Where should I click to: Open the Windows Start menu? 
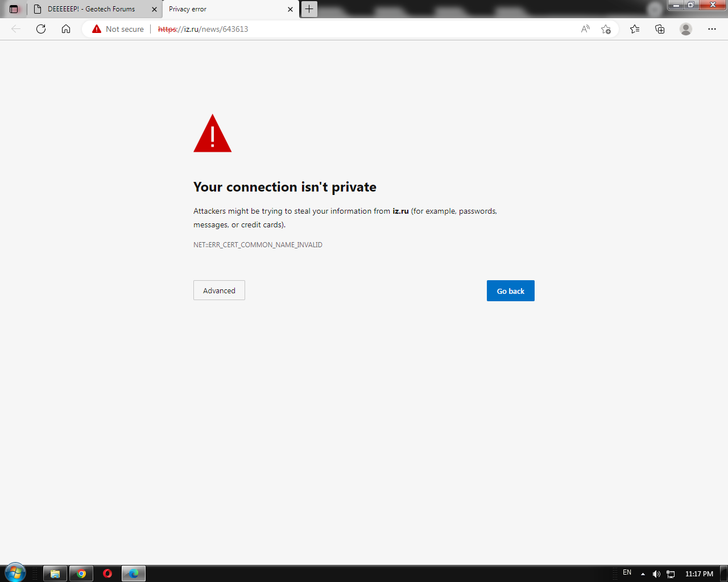[15, 573]
